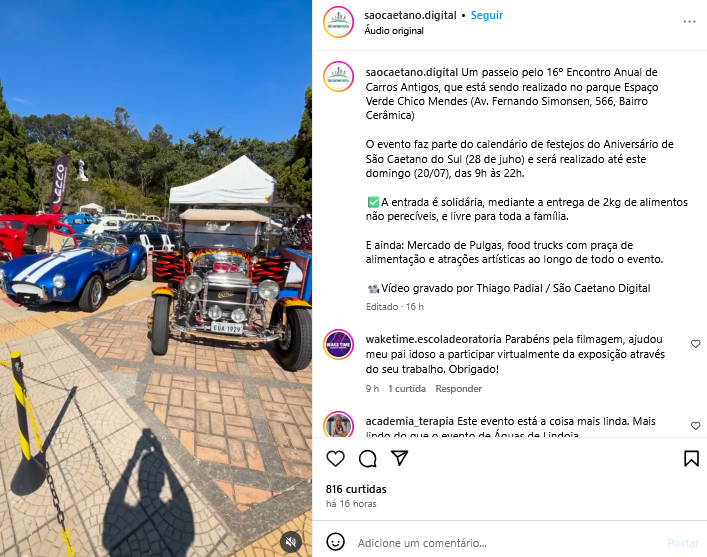Click the saocaetano.digital header profile picture
The width and height of the screenshot is (707, 557).
point(339,22)
